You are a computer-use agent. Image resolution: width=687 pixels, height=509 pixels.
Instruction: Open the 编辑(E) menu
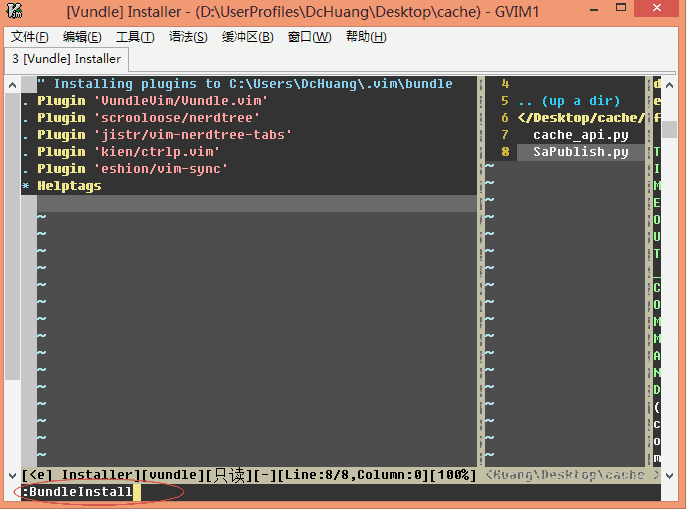[x=82, y=37]
